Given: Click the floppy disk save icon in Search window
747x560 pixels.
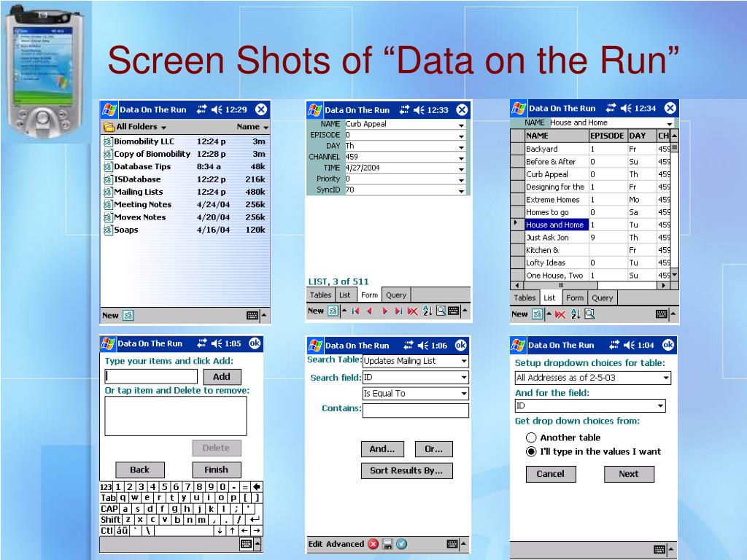Looking at the screenshot, I should pyautogui.click(x=387, y=544).
